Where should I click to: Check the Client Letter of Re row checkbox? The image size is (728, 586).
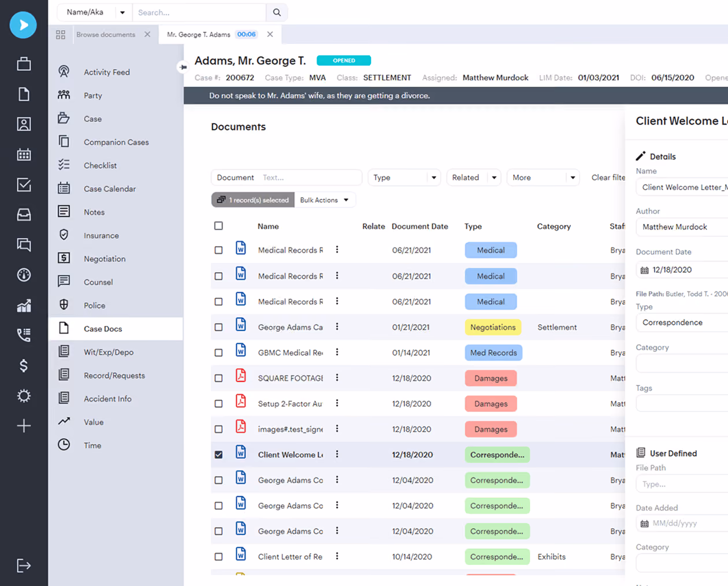pos(218,557)
